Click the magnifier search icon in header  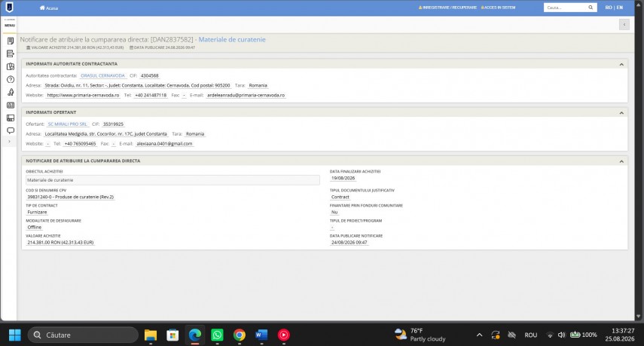point(591,8)
